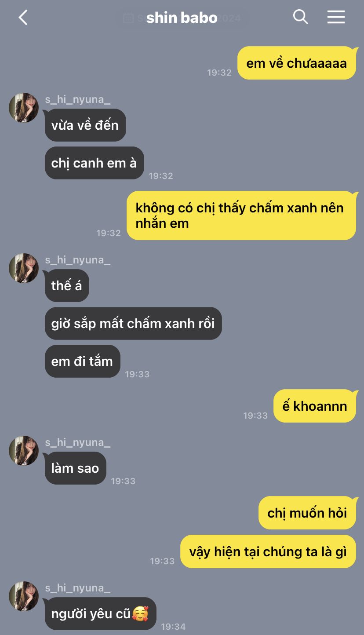Image resolution: width=364 pixels, height=635 pixels.
Task: Open the hamburger menu icon
Action: [336, 17]
